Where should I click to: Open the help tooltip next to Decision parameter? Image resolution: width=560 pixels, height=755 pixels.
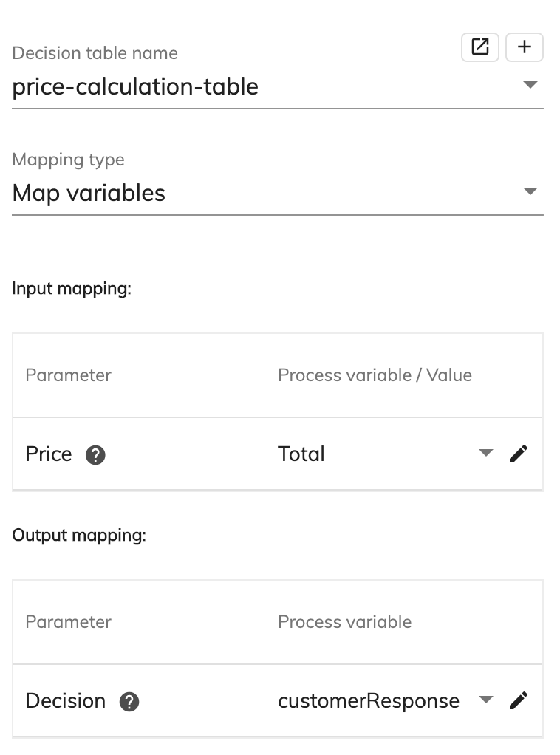129,702
